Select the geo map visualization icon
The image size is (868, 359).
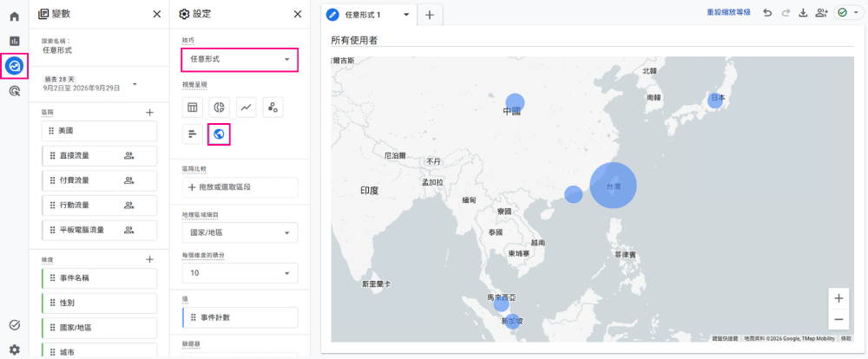pyautogui.click(x=220, y=134)
